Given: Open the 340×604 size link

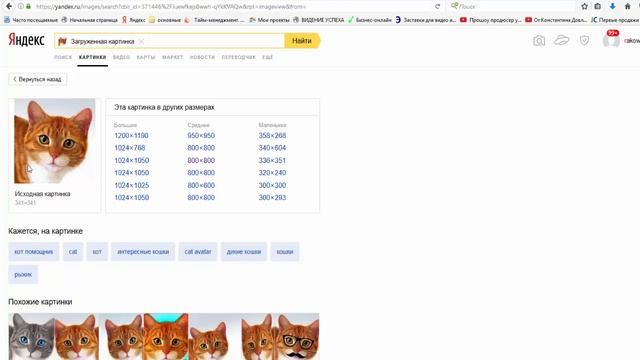Looking at the screenshot, I should tap(272, 148).
